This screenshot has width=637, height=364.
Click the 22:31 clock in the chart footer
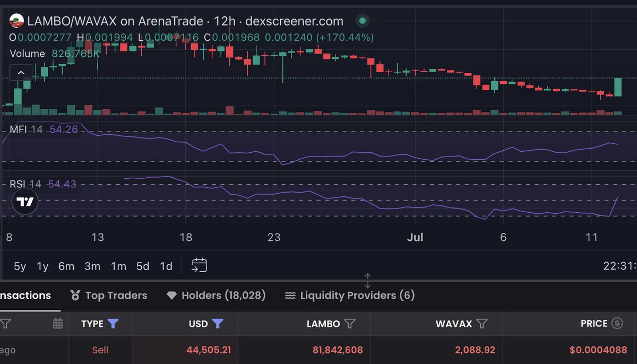pyautogui.click(x=620, y=266)
